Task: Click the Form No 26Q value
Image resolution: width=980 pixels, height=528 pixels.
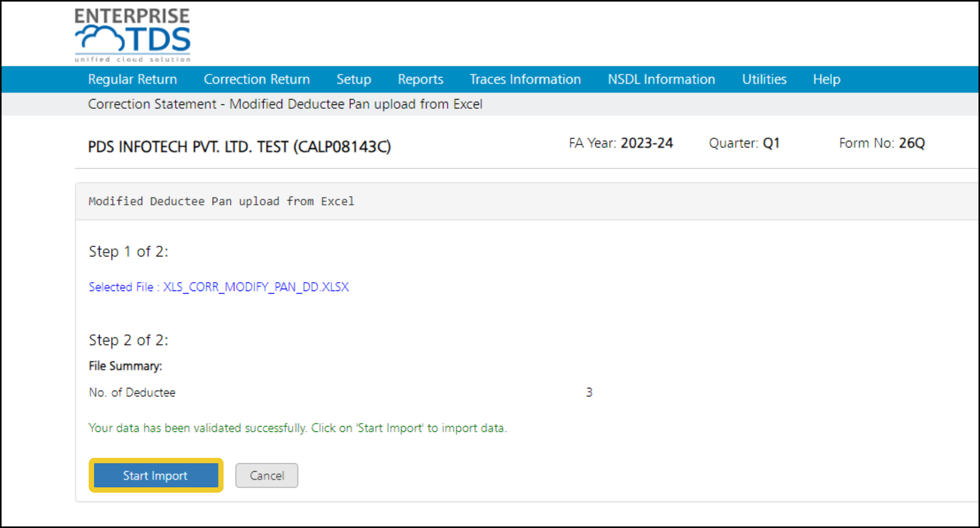Action: (912, 143)
